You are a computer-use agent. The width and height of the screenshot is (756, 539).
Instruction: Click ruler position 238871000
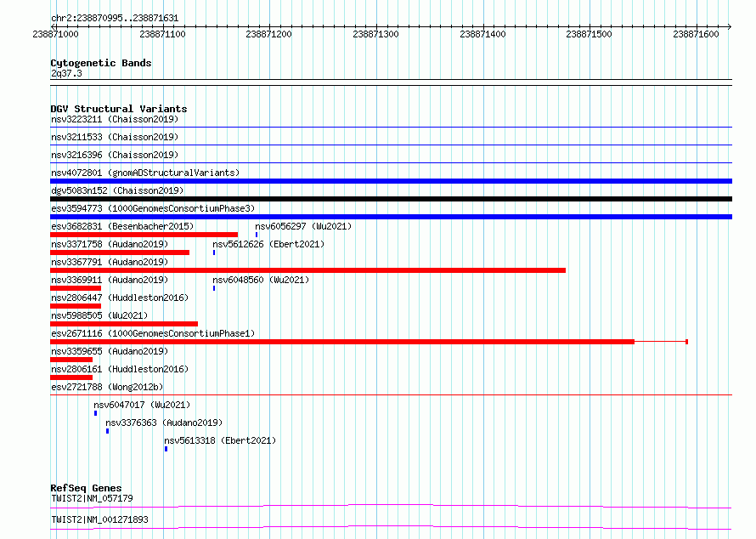[x=55, y=34]
